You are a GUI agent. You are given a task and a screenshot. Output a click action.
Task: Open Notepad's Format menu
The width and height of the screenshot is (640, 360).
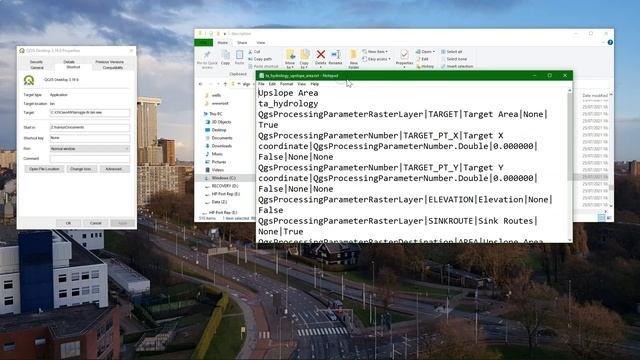[287, 84]
